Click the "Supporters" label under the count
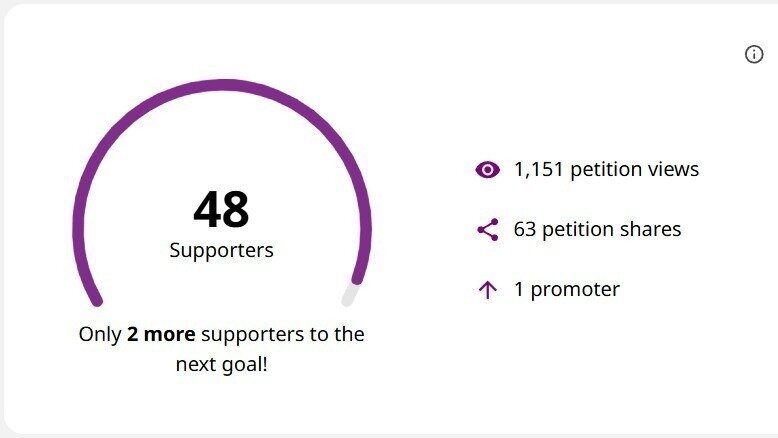778x438 pixels. point(221,250)
